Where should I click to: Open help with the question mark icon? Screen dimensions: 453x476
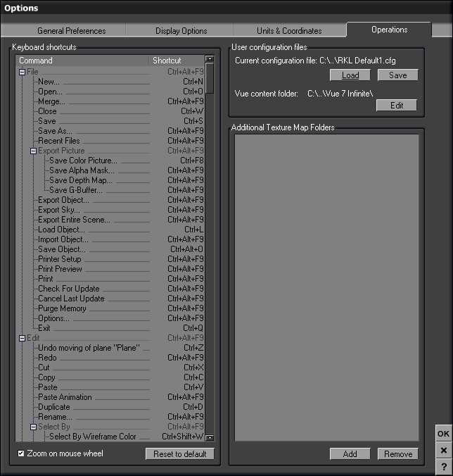click(443, 467)
